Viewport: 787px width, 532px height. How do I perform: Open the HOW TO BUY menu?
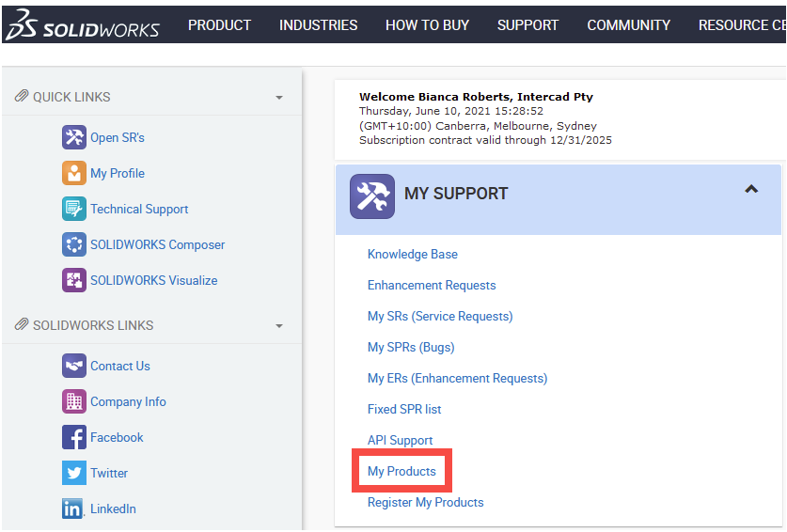(x=427, y=25)
